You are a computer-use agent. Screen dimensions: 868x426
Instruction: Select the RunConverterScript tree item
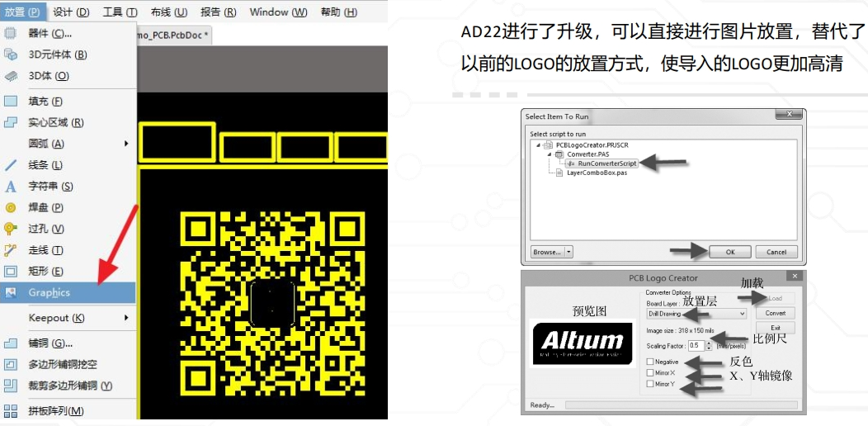coord(606,163)
